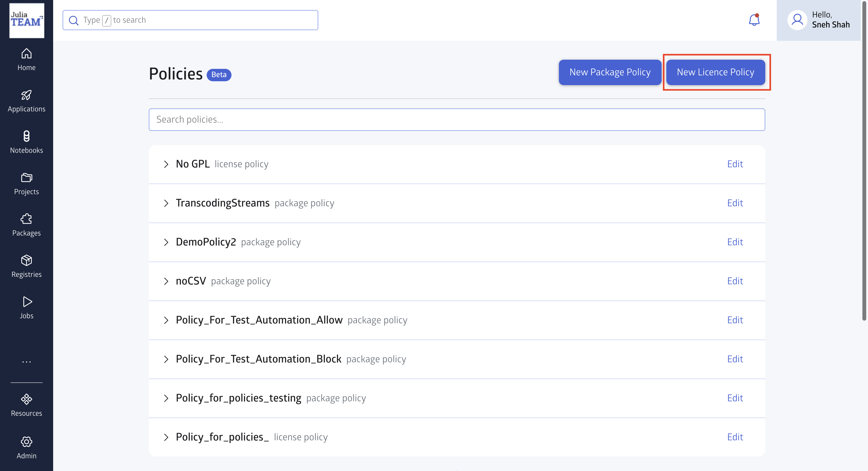Viewport: 868px width, 471px height.
Task: Open Applications rocket icon
Action: [26, 101]
